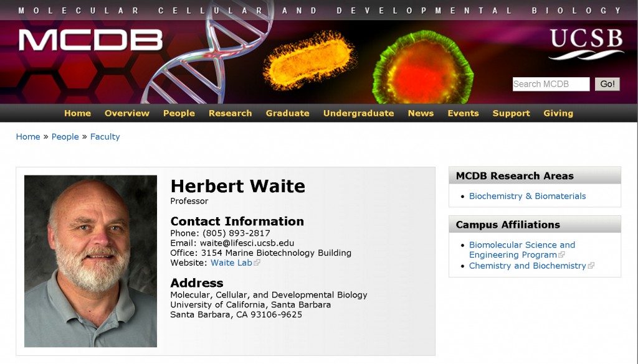Screen dimensions: 638x364
Task: Click Herbert Waite's profile photo
Action: point(90,261)
